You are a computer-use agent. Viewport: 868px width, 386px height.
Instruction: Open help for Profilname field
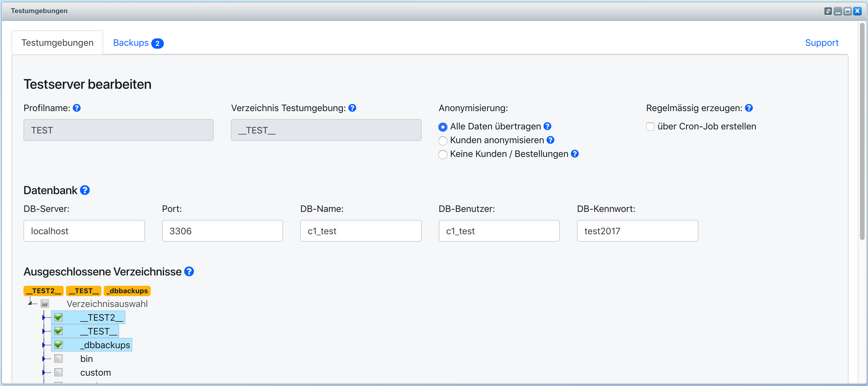(x=76, y=108)
